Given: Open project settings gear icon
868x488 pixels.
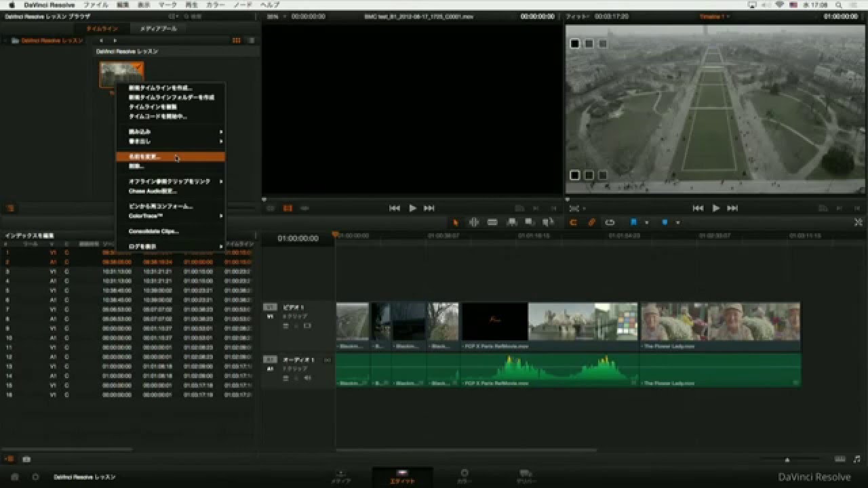Looking at the screenshot, I should [35, 476].
